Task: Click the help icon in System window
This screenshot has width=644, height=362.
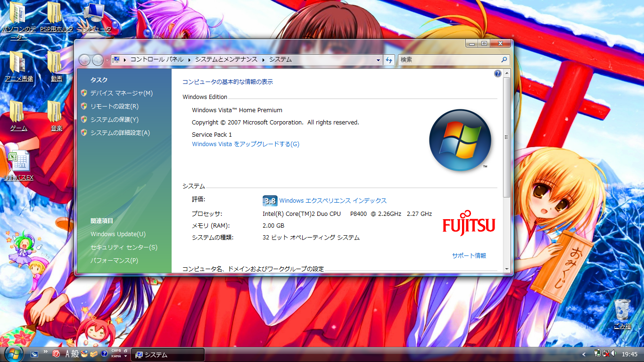Action: (x=497, y=74)
